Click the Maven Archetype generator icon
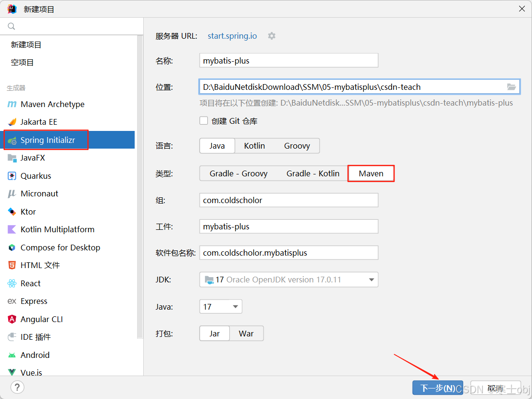 (12, 104)
